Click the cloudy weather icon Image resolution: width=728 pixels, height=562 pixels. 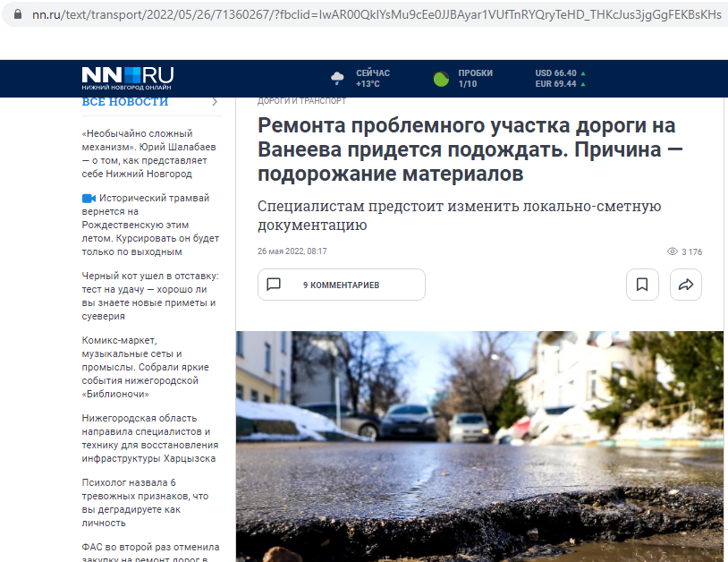pyautogui.click(x=338, y=79)
